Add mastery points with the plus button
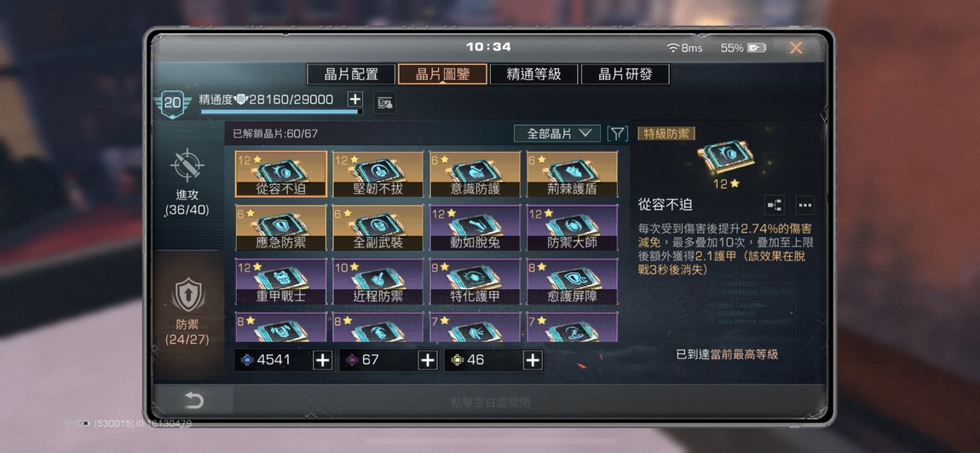Viewport: 980px width, 453px height. coord(355,99)
